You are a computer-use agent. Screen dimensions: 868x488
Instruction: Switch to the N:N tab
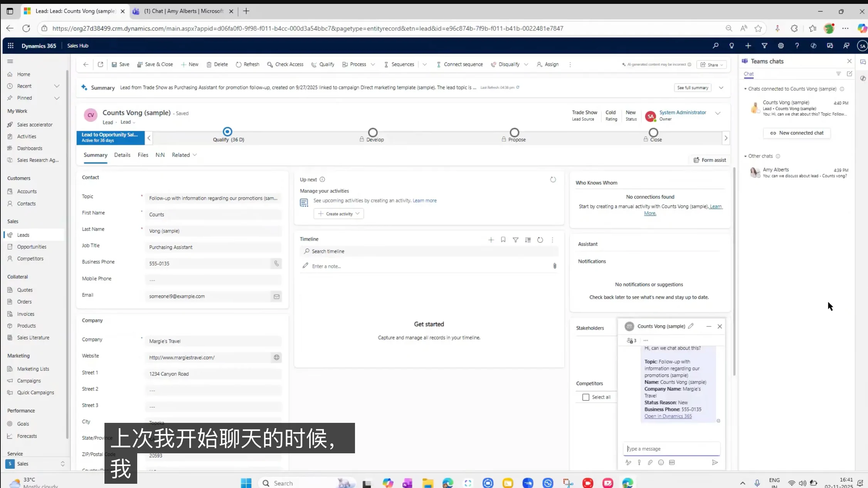click(160, 155)
